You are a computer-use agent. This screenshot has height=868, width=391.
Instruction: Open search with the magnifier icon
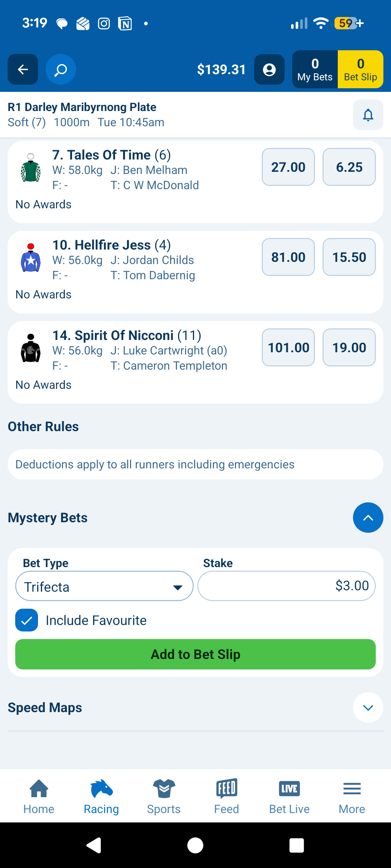[x=61, y=69]
